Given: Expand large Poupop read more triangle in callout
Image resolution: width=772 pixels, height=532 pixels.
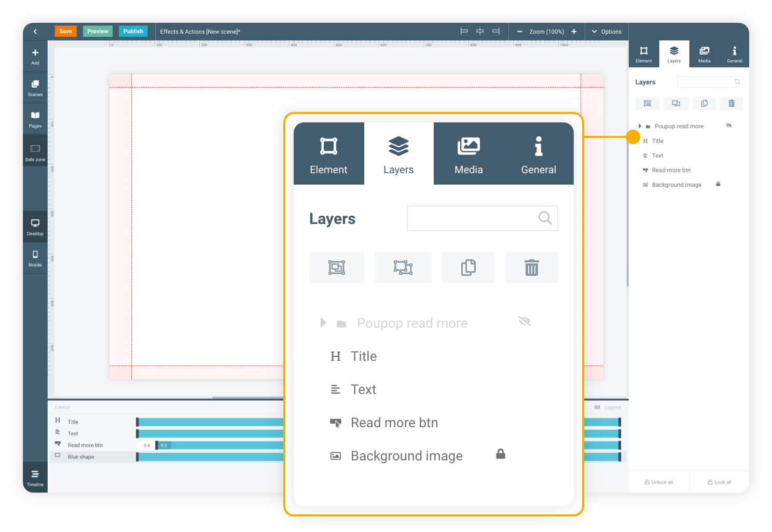Looking at the screenshot, I should pyautogui.click(x=323, y=323).
